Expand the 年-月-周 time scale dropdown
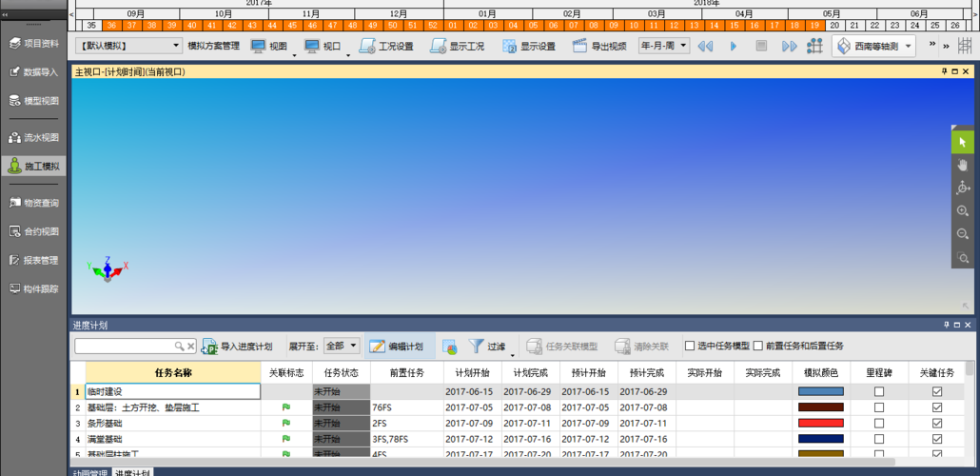 click(663, 46)
